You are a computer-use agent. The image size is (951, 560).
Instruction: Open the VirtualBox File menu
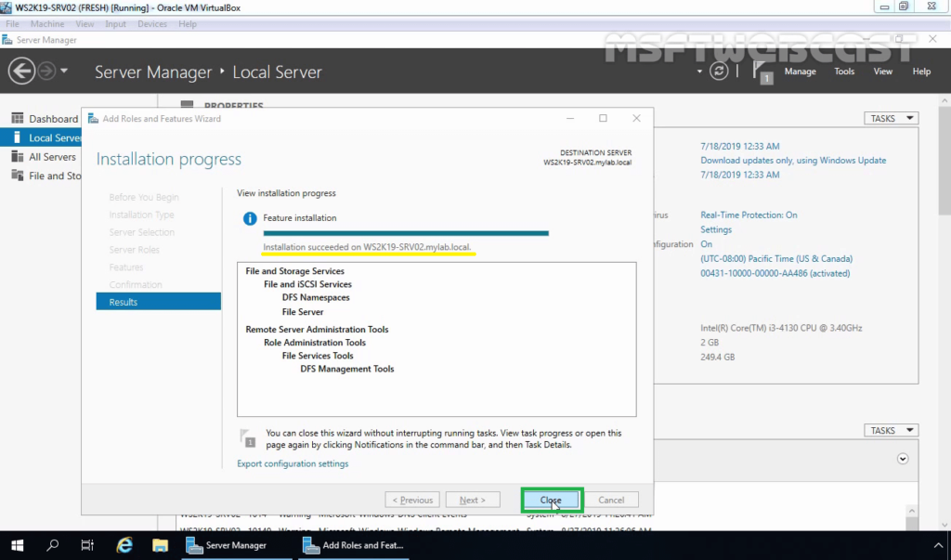(x=12, y=23)
